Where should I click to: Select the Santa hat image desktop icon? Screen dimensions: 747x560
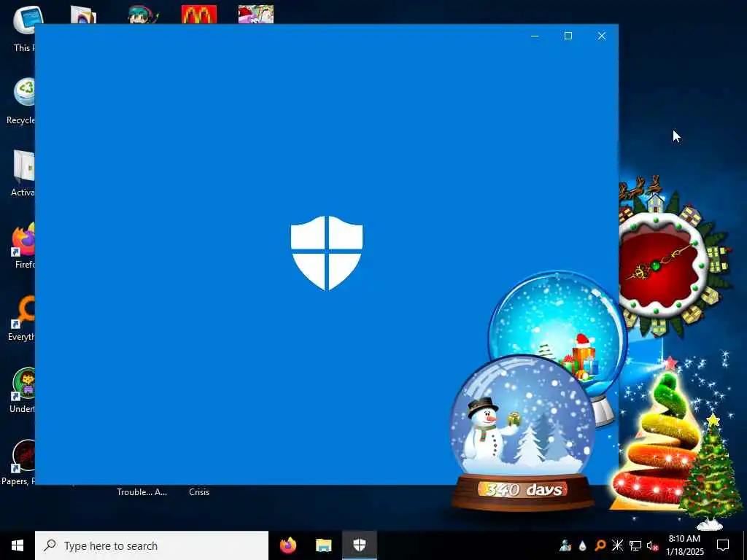click(256, 15)
